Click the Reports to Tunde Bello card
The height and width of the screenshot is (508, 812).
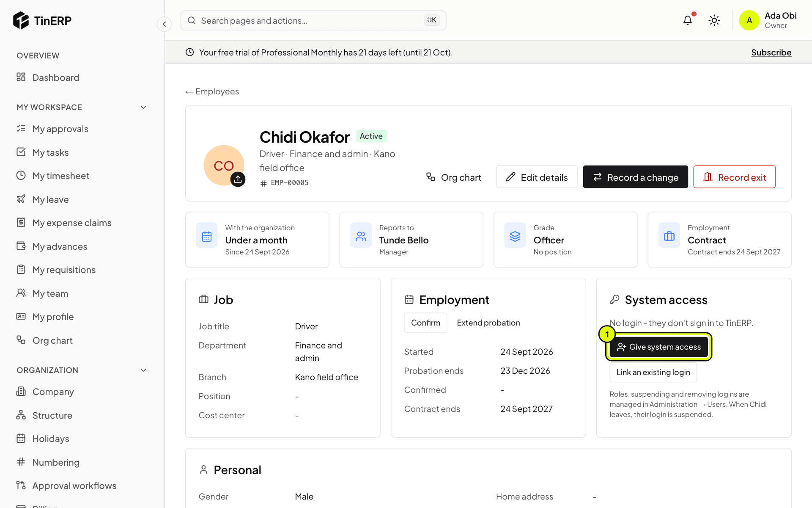pos(411,240)
